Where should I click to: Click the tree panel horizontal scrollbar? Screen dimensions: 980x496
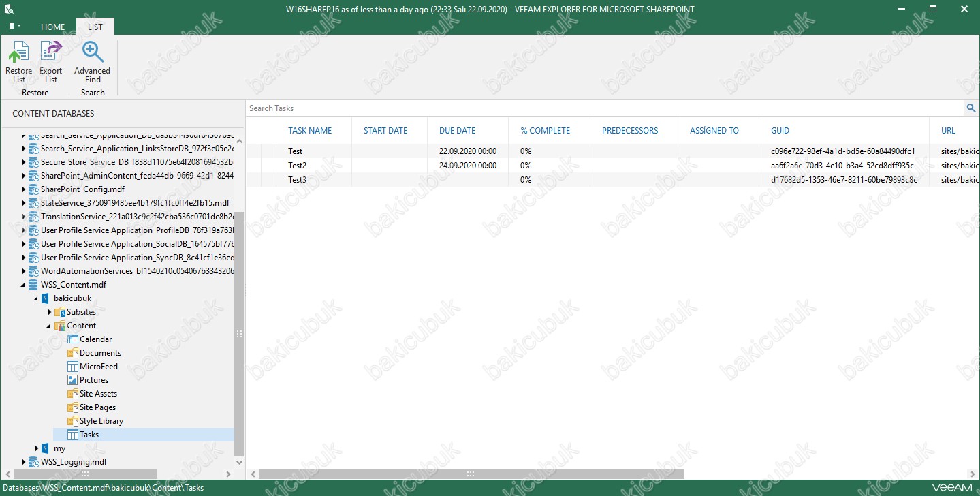(x=84, y=474)
